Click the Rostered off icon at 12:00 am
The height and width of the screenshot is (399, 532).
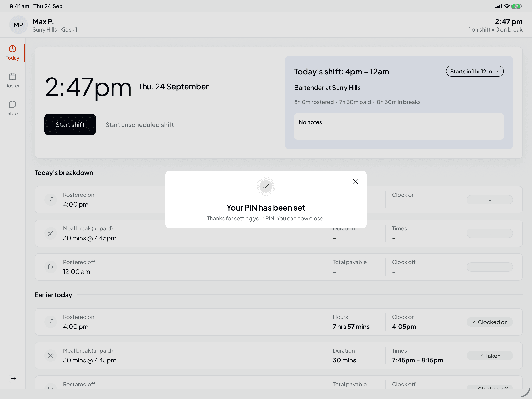pos(50,267)
